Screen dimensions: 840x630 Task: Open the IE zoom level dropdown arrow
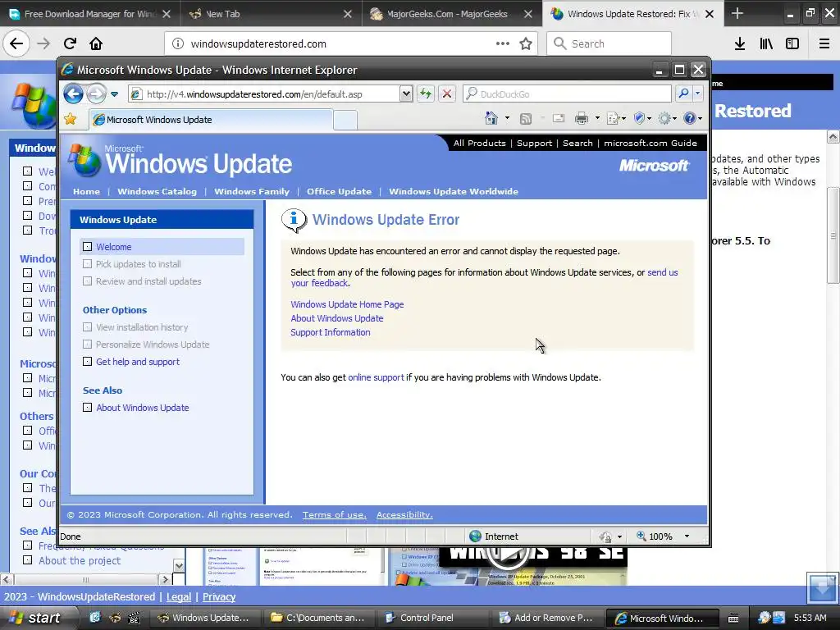coord(687,536)
